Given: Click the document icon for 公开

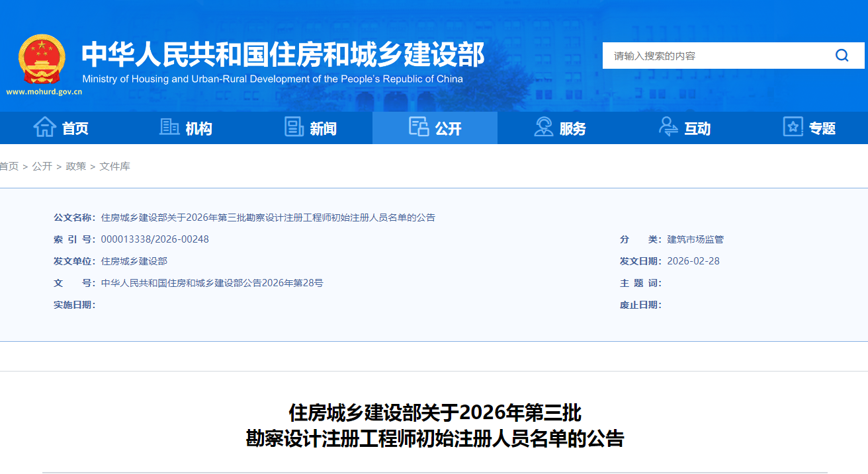Looking at the screenshot, I should coord(419,127).
